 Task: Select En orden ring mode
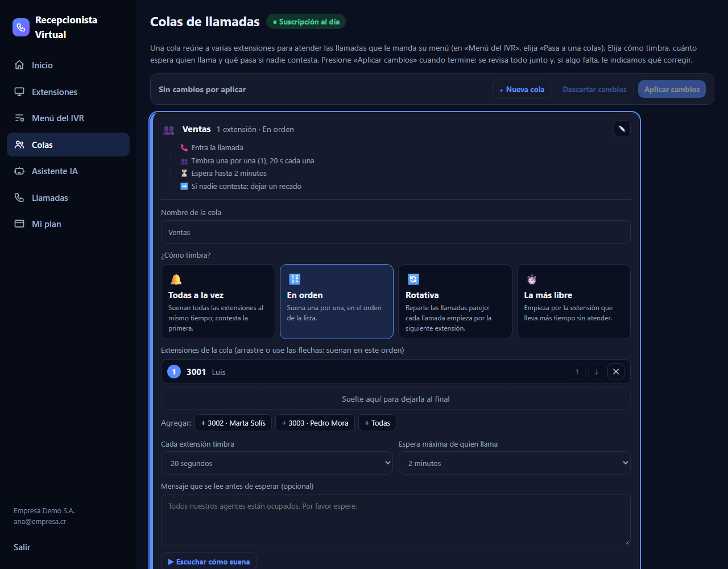click(x=337, y=302)
